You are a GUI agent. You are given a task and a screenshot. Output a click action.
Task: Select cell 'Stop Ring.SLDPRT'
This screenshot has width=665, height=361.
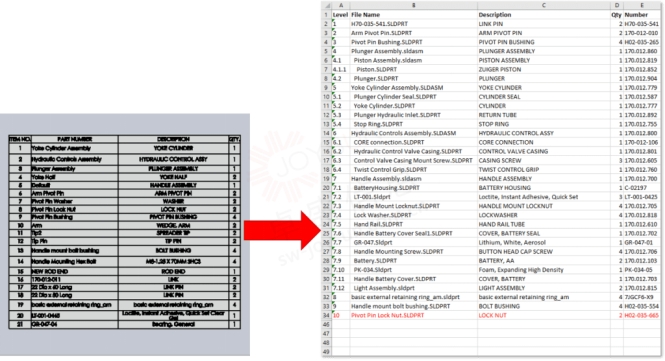coord(414,124)
